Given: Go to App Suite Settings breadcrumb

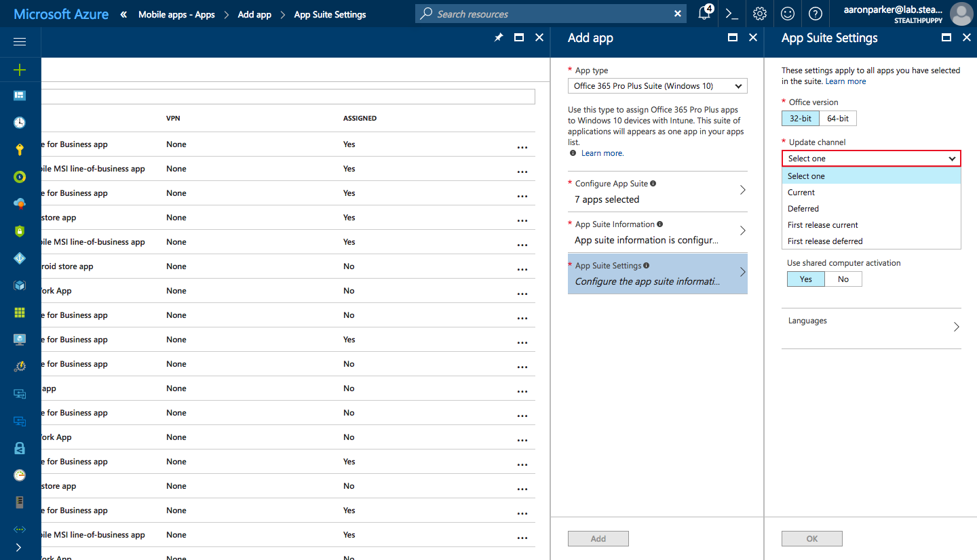Looking at the screenshot, I should point(330,14).
